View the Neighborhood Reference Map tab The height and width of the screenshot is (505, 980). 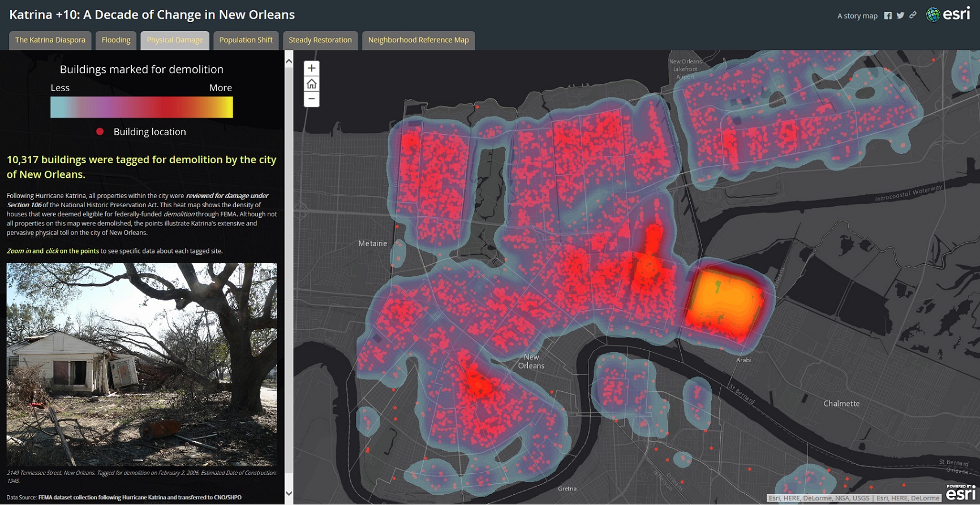point(418,40)
